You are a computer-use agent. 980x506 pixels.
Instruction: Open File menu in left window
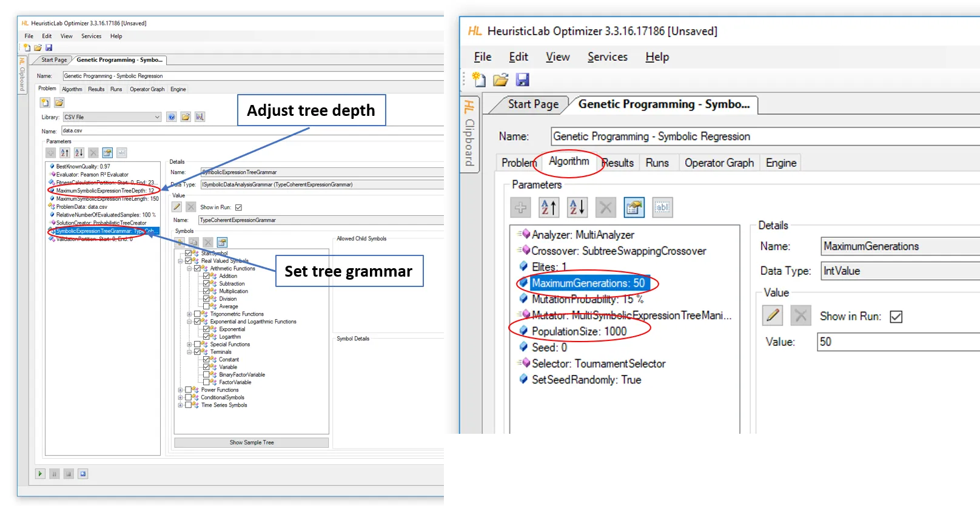tap(29, 36)
